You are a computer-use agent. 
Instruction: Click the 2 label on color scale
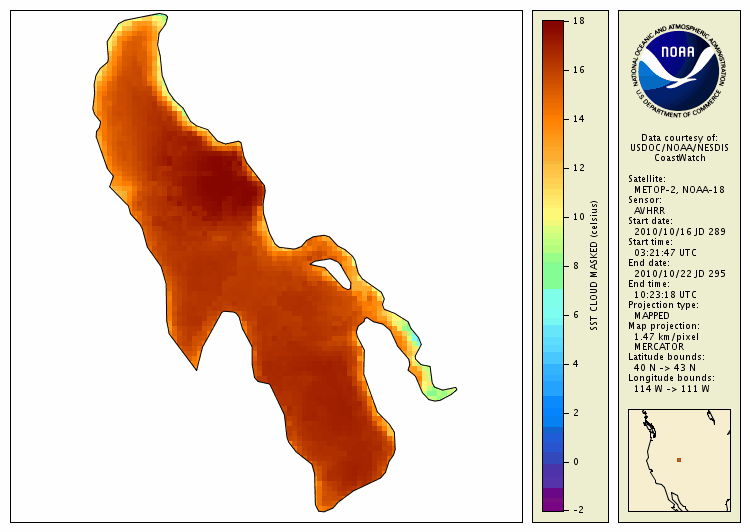pyautogui.click(x=576, y=413)
